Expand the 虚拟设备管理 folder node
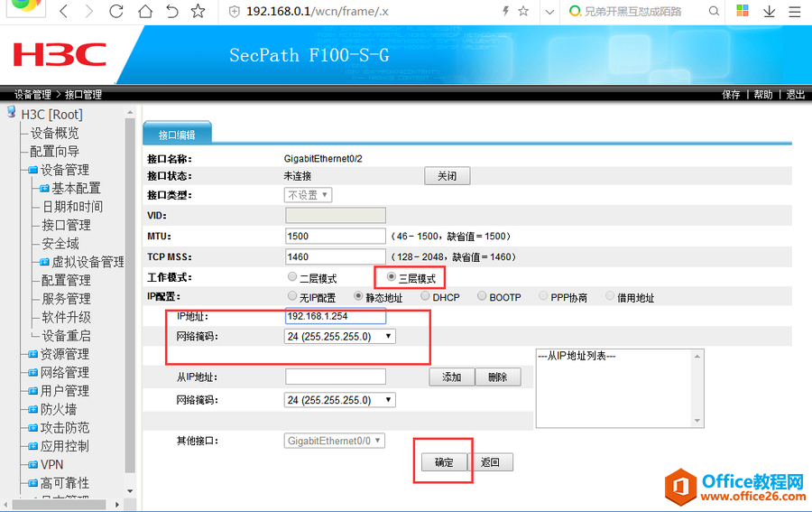812x512 pixels. (44, 262)
